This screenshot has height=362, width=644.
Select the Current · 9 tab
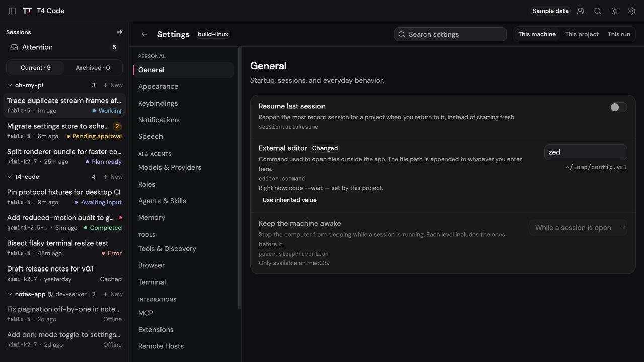pyautogui.click(x=36, y=68)
